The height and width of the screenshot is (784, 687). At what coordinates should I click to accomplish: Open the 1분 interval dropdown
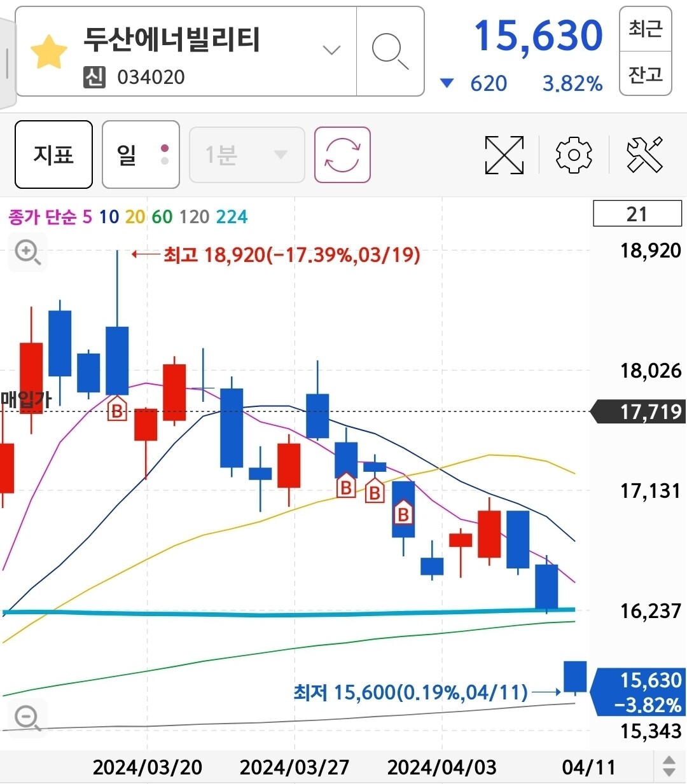247,155
